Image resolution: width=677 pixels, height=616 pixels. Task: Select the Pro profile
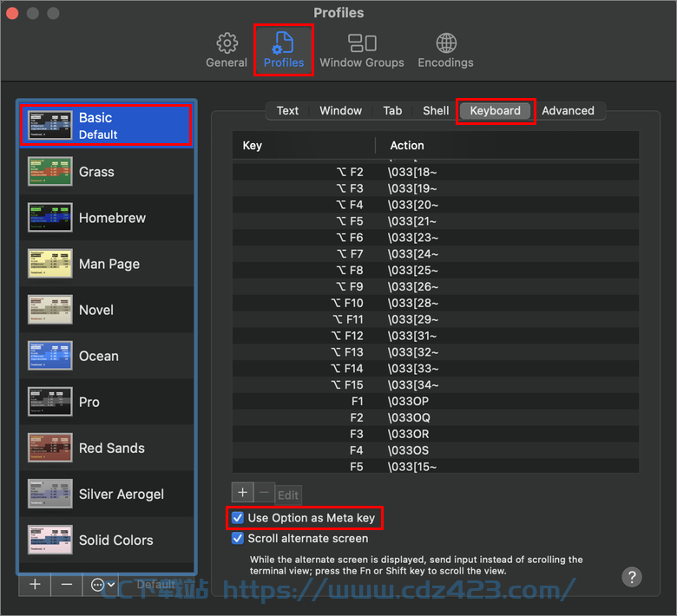point(107,402)
